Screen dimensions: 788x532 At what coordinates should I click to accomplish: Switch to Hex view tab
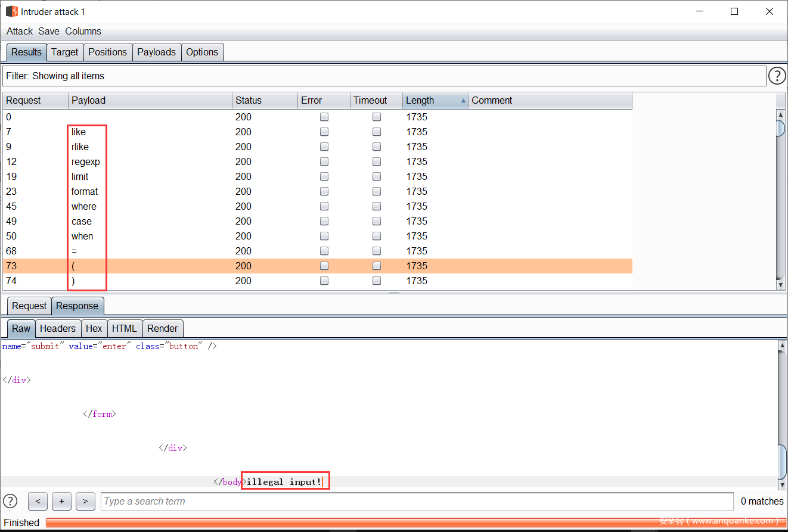tap(94, 328)
